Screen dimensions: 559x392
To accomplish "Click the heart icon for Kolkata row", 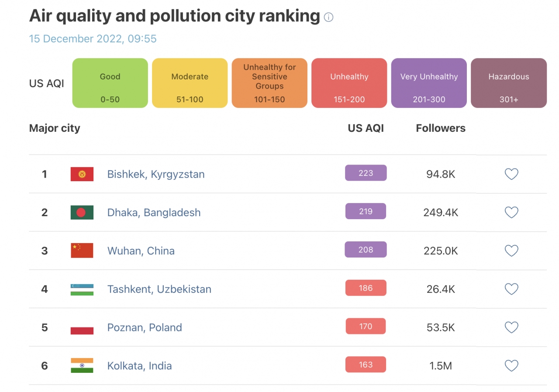I will coord(511,366).
